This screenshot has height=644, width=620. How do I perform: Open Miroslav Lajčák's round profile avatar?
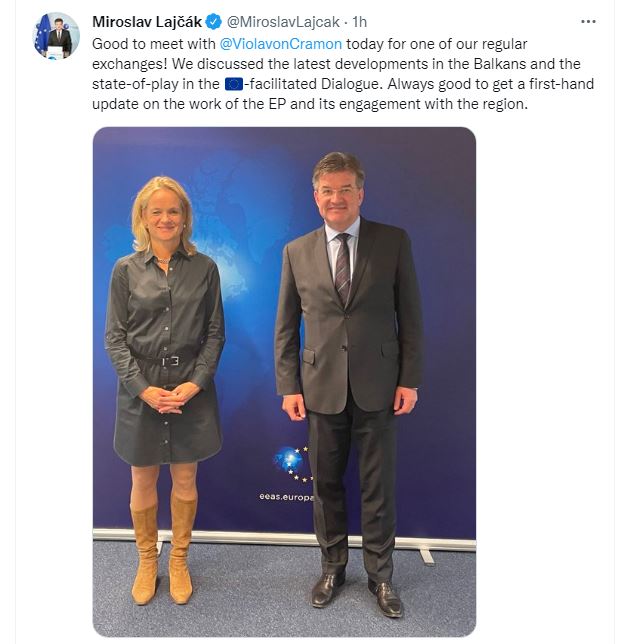pos(57,36)
